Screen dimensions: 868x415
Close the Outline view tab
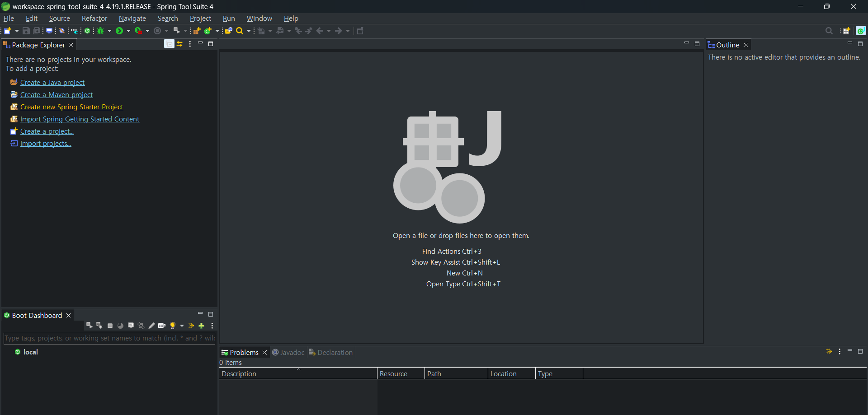746,45
